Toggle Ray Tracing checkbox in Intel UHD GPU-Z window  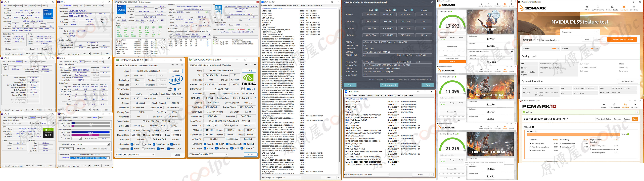(x=143, y=149)
